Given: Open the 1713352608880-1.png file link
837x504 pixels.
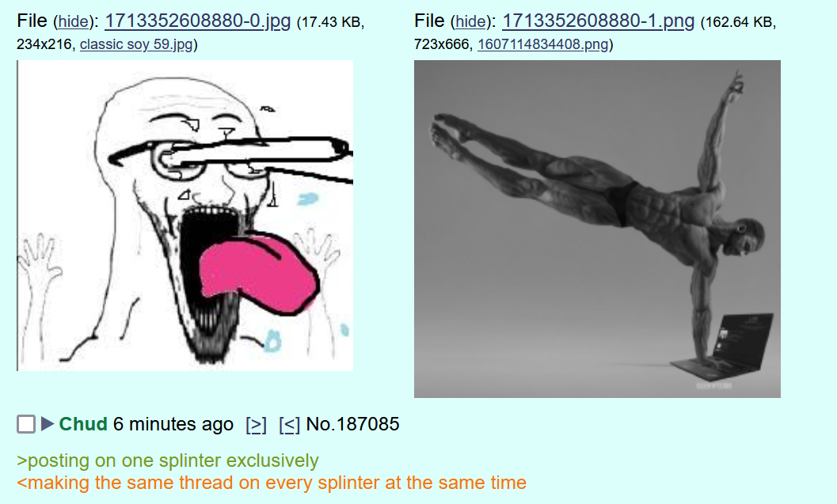Looking at the screenshot, I should point(599,21).
